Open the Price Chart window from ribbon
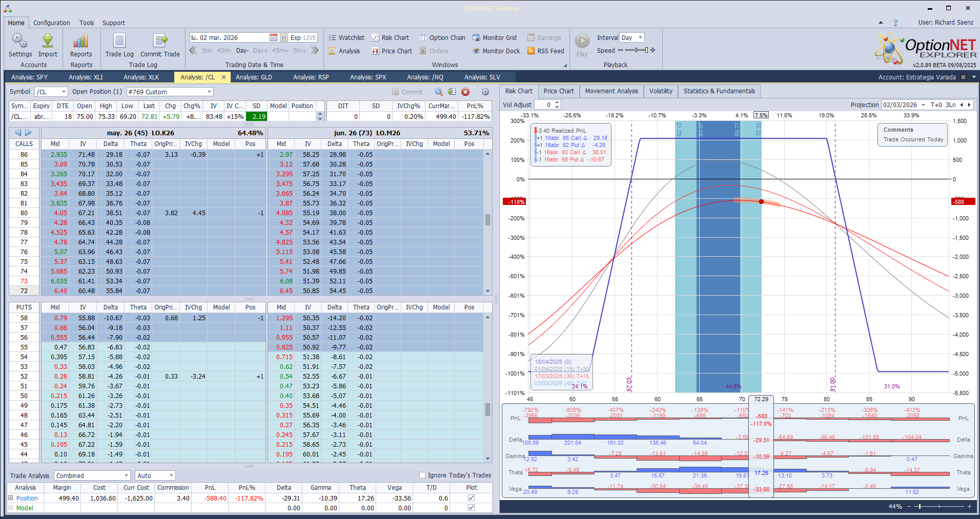This screenshot has width=980, height=519. click(x=392, y=51)
